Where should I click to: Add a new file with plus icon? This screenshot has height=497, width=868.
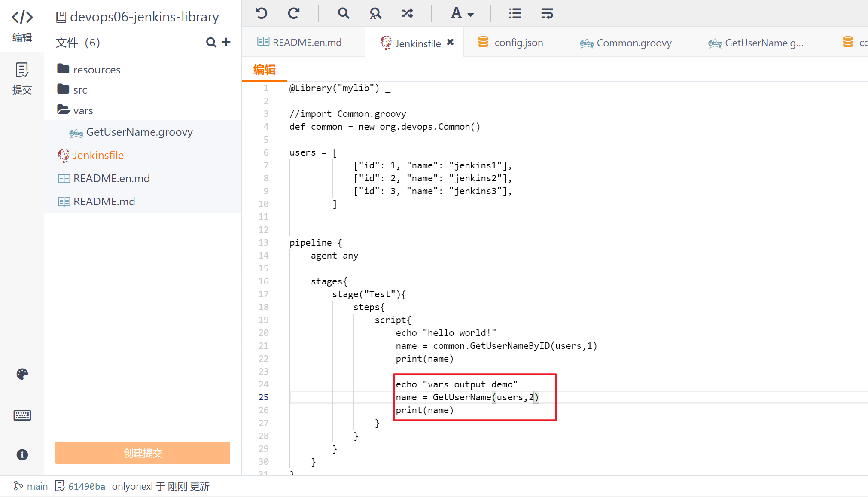[226, 42]
